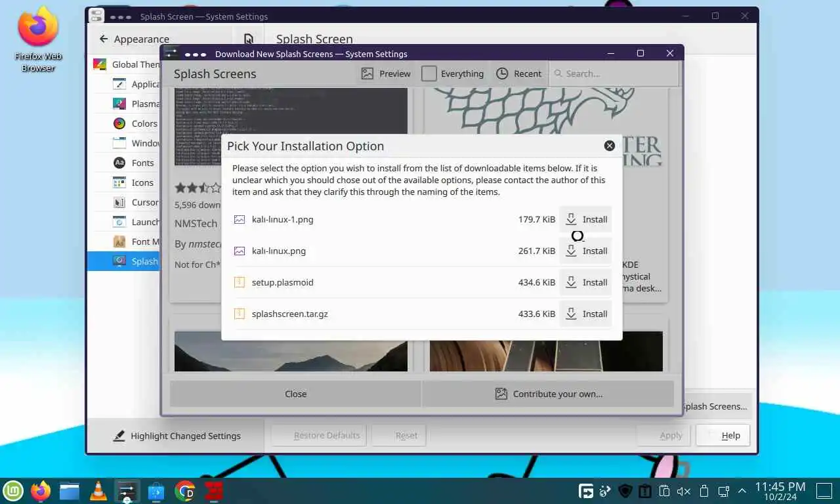Switch to Preview view mode
The width and height of the screenshot is (840, 504).
(x=386, y=73)
